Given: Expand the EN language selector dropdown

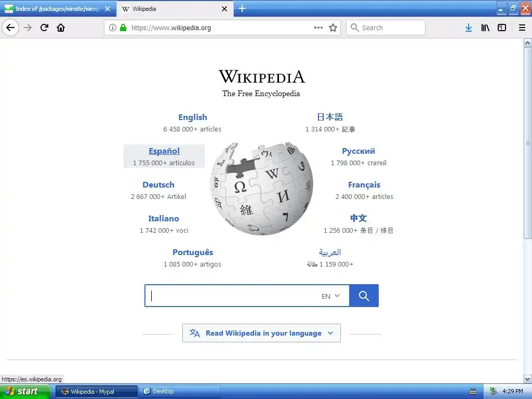Looking at the screenshot, I should [x=330, y=296].
